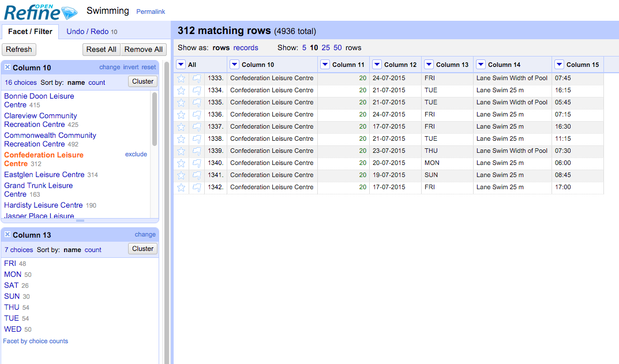Sort Column 10 facet by count
Image resolution: width=619 pixels, height=364 pixels.
click(x=96, y=82)
